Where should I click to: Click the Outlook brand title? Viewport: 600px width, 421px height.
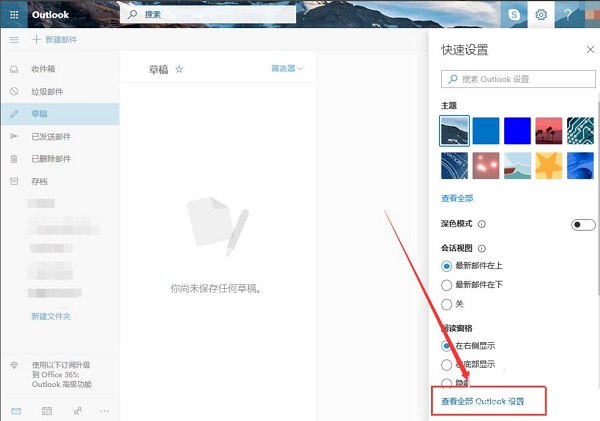(x=51, y=15)
